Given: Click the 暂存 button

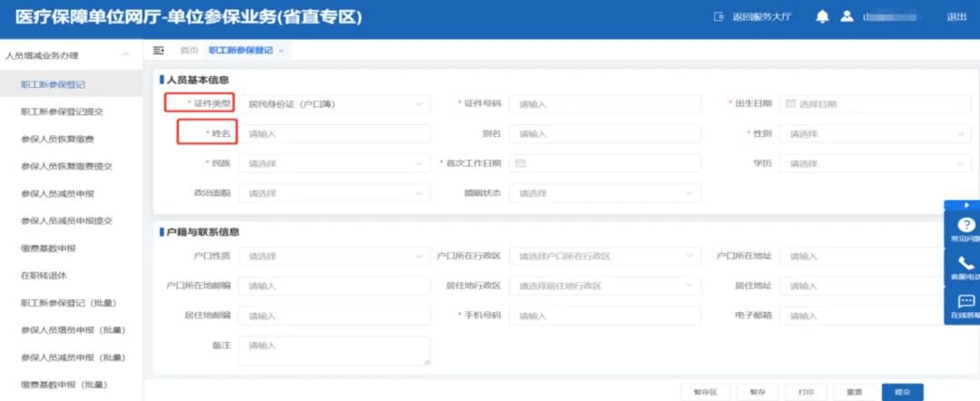Looking at the screenshot, I should [758, 392].
